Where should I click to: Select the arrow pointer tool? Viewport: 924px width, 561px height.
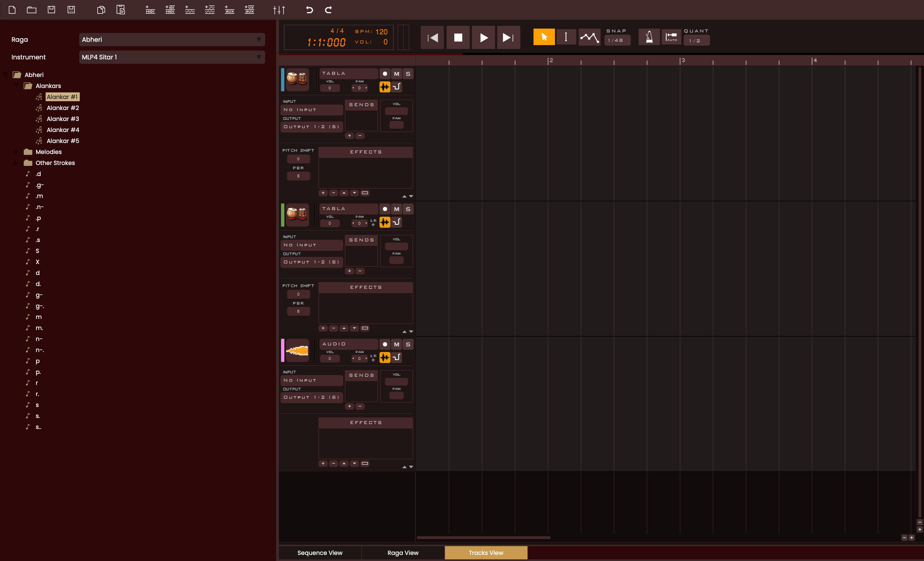click(544, 37)
